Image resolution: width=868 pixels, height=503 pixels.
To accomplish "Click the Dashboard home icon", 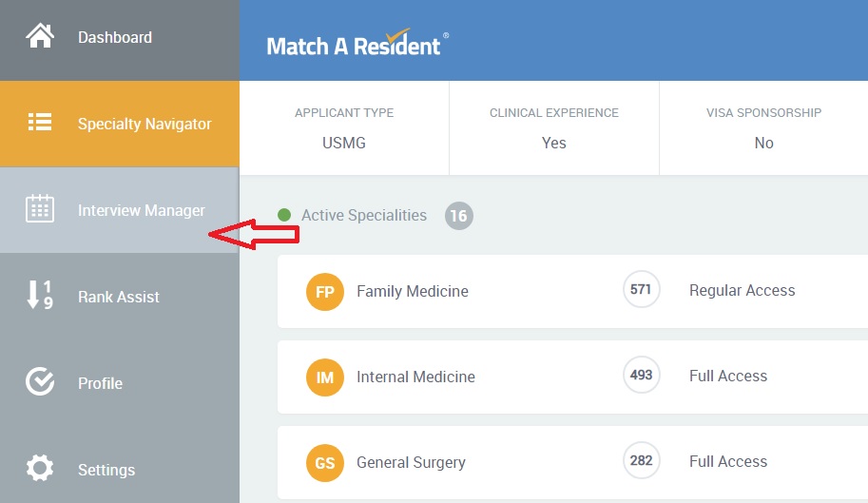I will (x=40, y=36).
